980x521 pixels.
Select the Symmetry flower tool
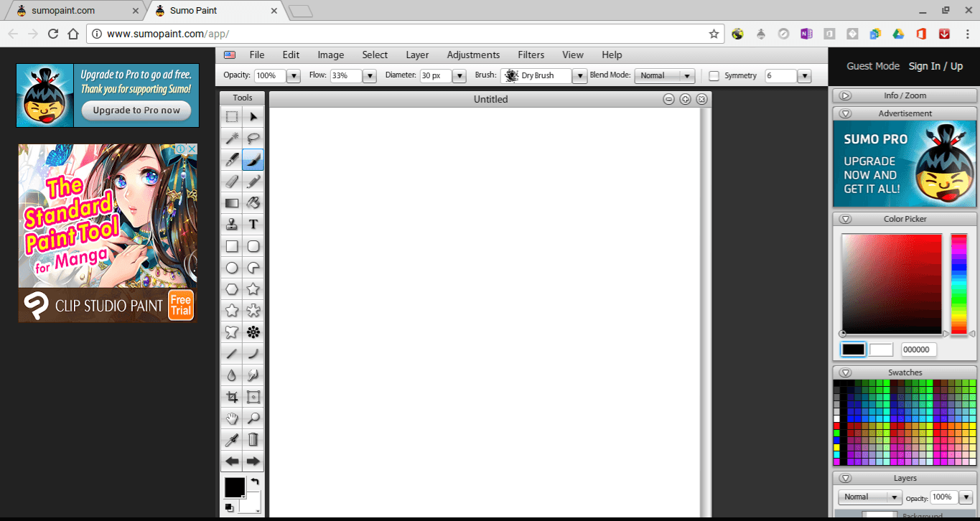(253, 332)
